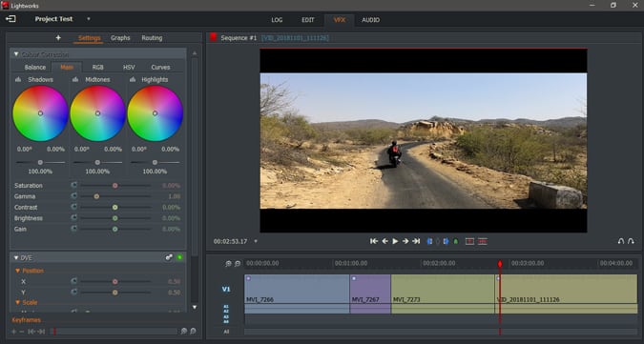Switch to the LOG tab

277,20
